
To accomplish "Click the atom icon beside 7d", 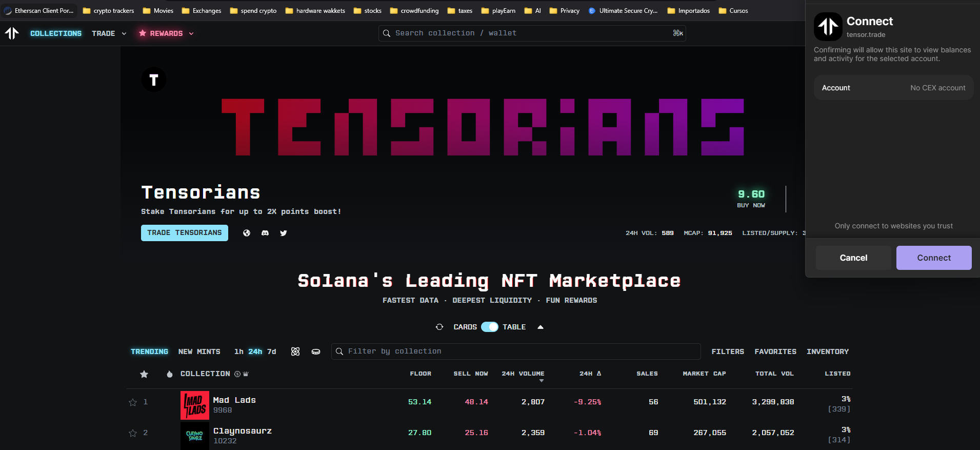I will [295, 351].
